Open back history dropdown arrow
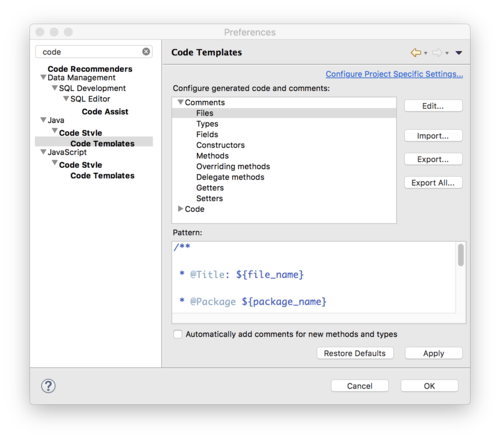Viewport: 500px width, 440px height. pos(426,53)
